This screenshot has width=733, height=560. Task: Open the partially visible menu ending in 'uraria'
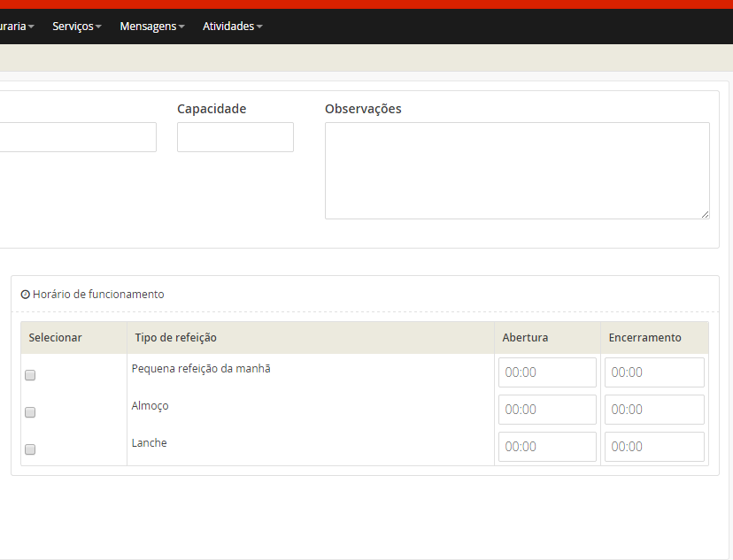click(16, 27)
